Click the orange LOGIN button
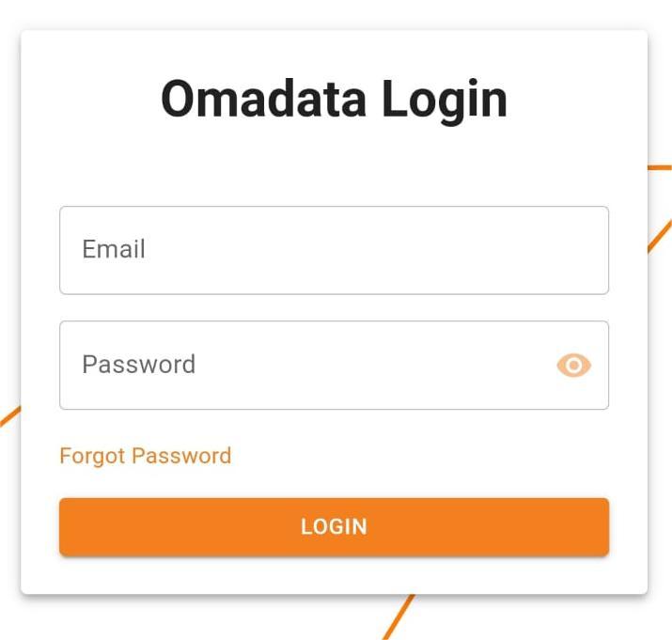Viewport: 672px width, 640px height. (334, 527)
